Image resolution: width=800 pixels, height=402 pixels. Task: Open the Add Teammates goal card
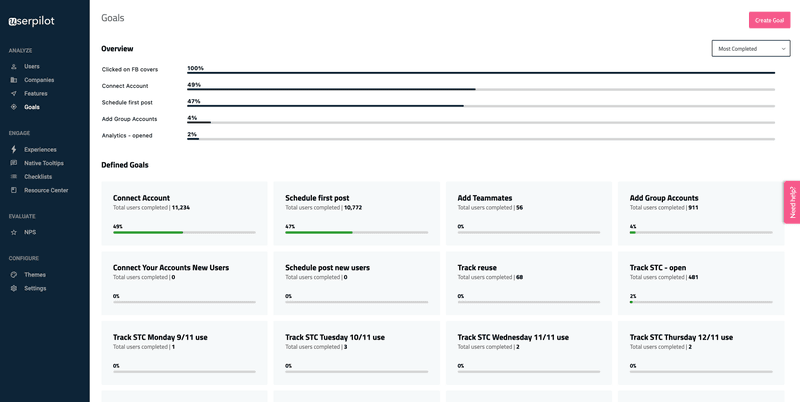(529, 213)
